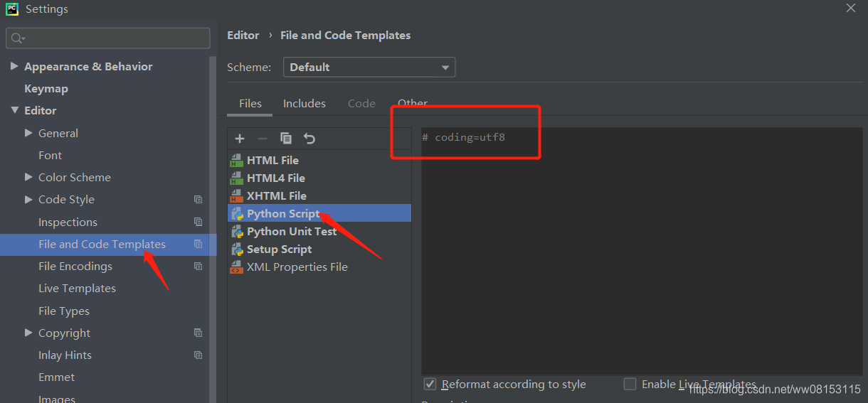The width and height of the screenshot is (868, 403).
Task: Click the HTML File template icon
Action: 237,161
